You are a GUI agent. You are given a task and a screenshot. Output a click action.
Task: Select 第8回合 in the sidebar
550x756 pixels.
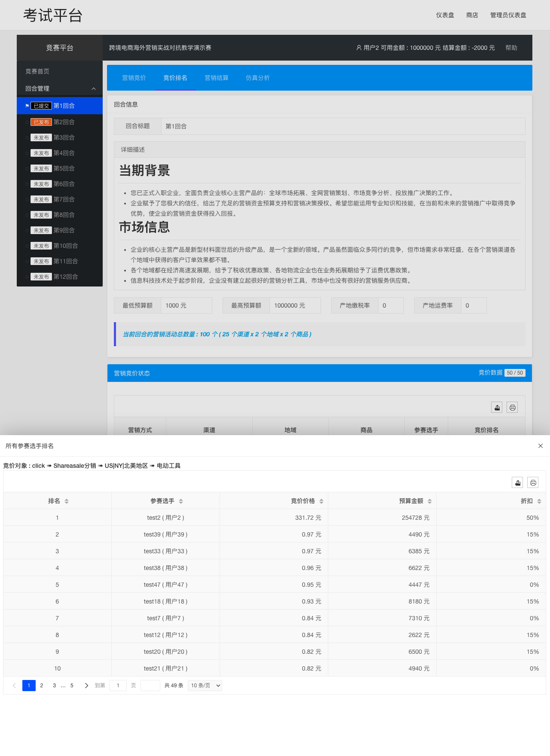pos(60,215)
